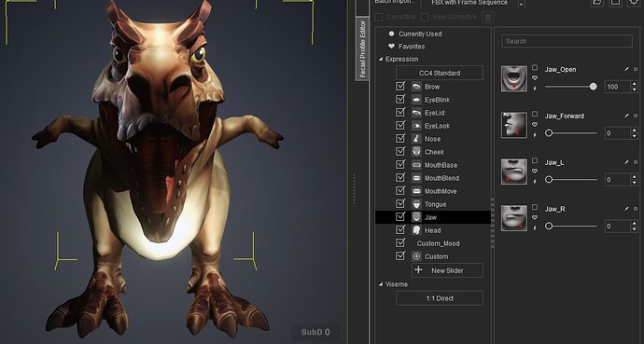Screen dimensions: 644x344
Task: Click the Jaw_Open open-mouth thumbnail
Action: click(514, 78)
